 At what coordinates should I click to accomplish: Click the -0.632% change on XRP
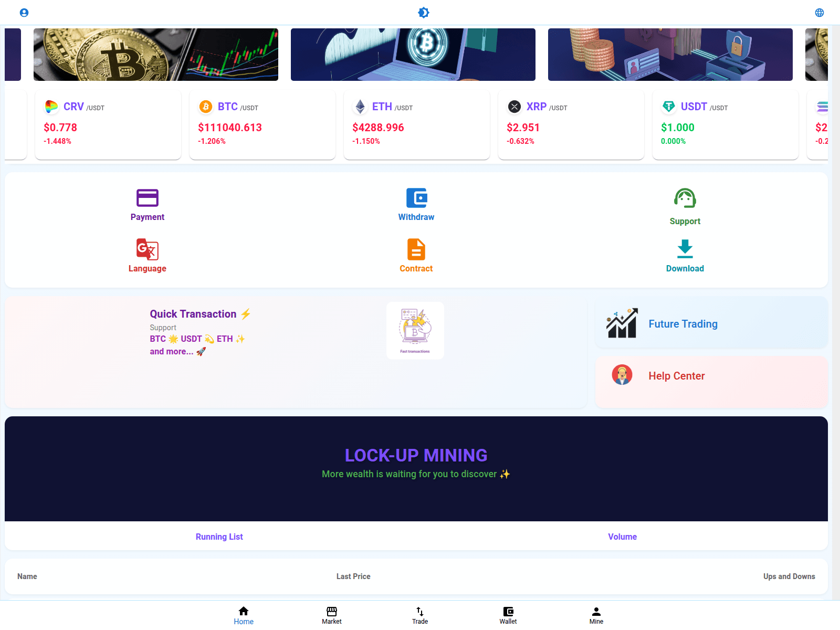(521, 141)
